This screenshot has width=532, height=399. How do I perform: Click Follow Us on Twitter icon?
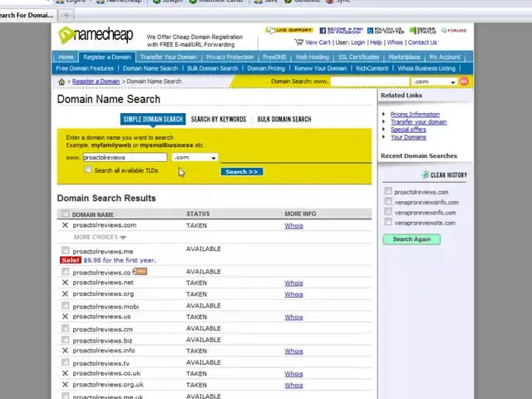pyautogui.click(x=386, y=31)
